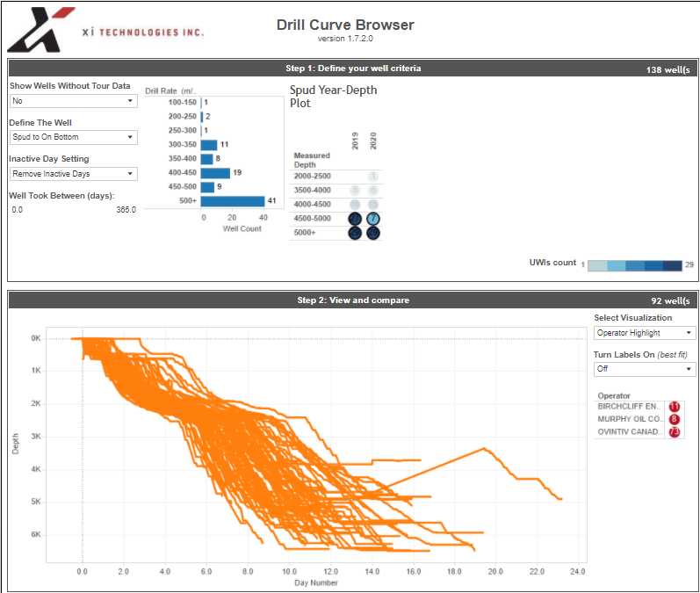
Task: Click the UWIs count color legend
Action: [635, 265]
